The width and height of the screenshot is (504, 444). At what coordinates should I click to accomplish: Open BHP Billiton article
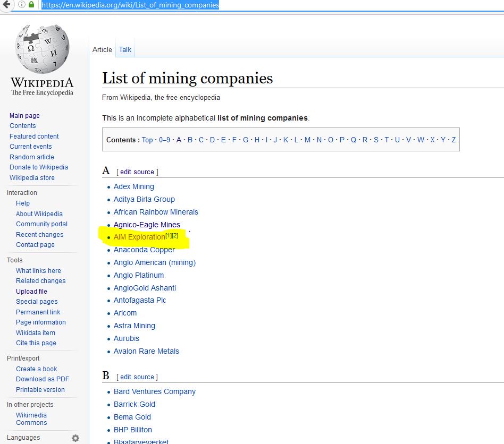[133, 430]
